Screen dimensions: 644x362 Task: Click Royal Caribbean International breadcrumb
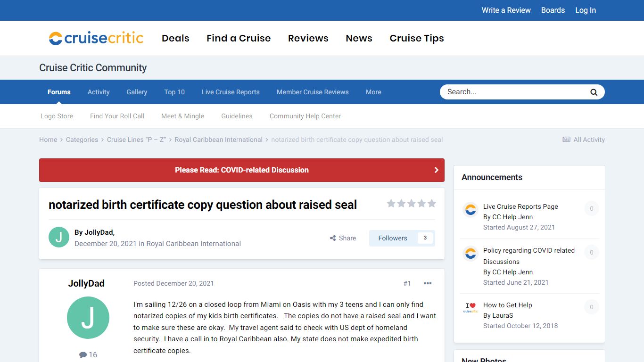218,140
